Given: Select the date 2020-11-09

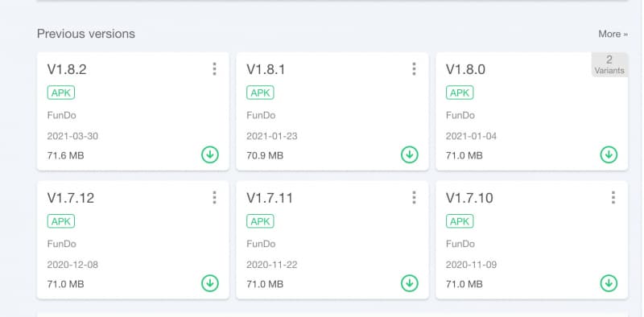Looking at the screenshot, I should 472,265.
